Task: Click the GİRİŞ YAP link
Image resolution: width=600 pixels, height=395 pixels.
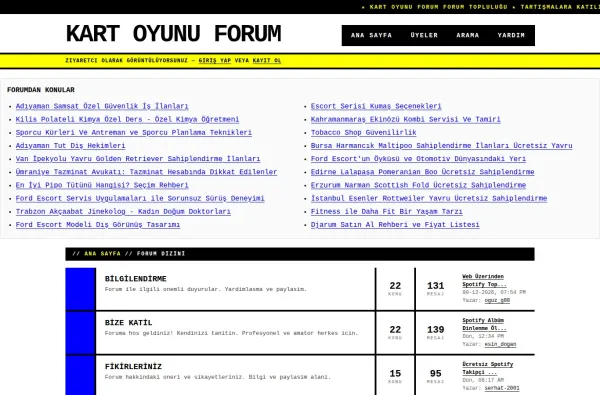Action: (215, 60)
